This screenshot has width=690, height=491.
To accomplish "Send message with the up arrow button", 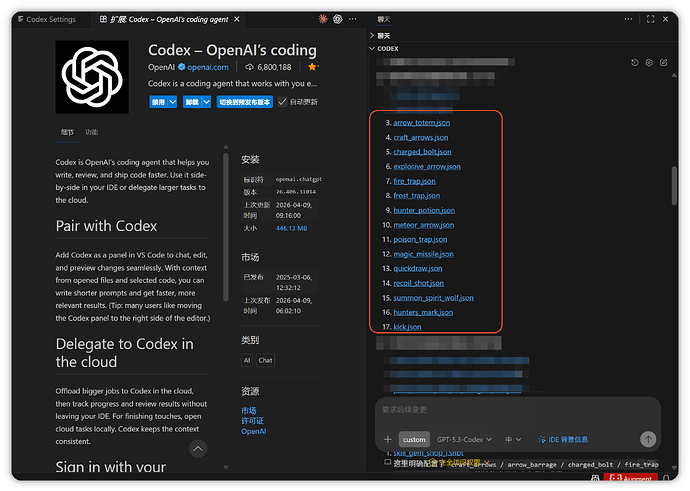I will coord(648,439).
